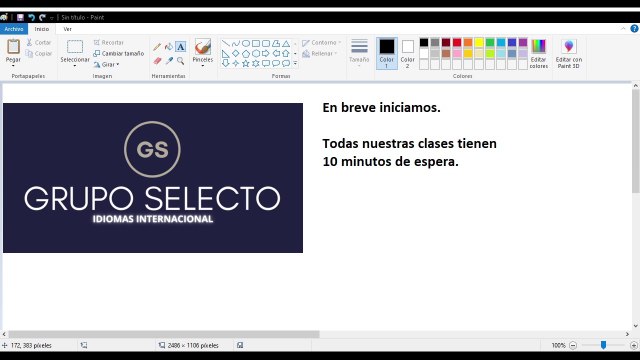Click the zoom out minus button
Viewport: 640px width, 360px height.
(573, 345)
